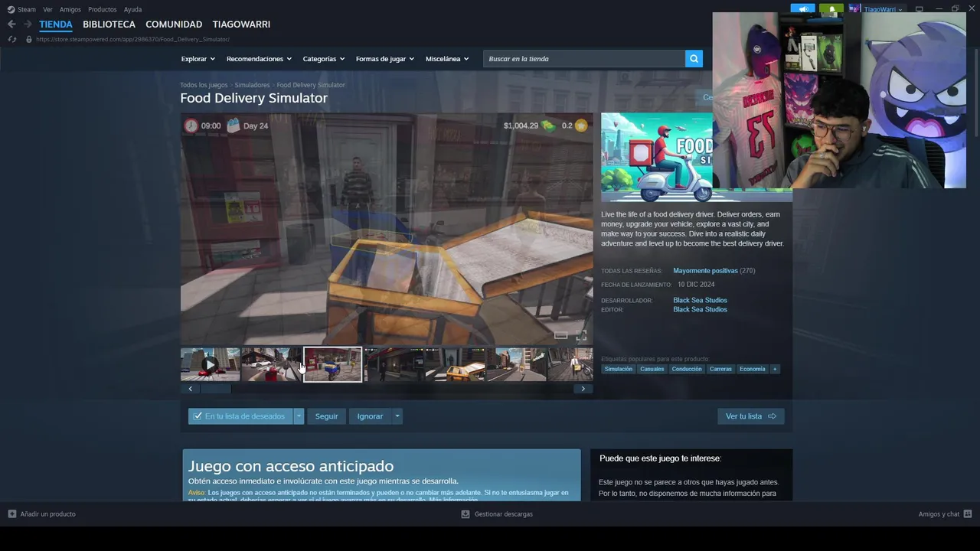Select the Economía tag
Image resolution: width=980 pixels, height=551 pixels.
tap(752, 369)
